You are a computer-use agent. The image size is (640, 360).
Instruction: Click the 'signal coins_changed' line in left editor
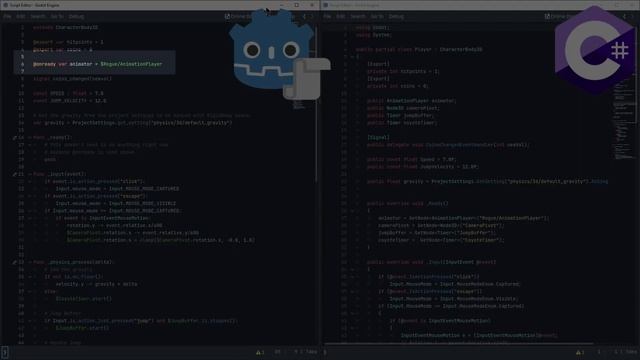pos(72,79)
